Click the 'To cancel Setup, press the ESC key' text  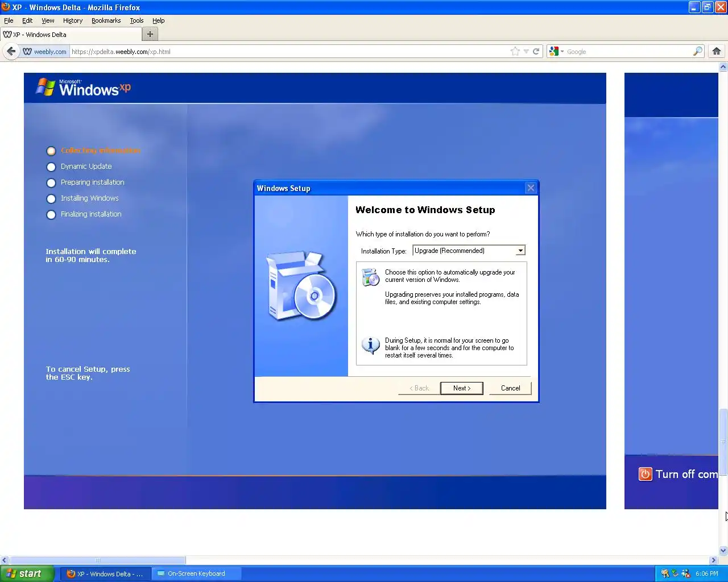[x=88, y=373]
